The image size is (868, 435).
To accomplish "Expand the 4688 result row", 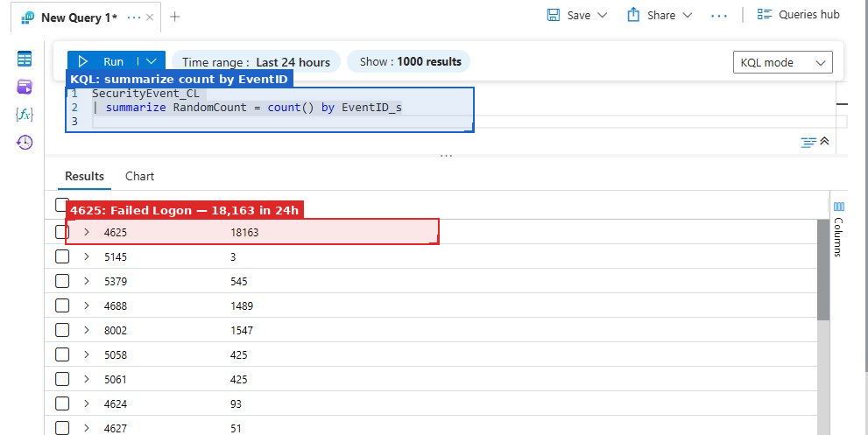I will tap(87, 305).
